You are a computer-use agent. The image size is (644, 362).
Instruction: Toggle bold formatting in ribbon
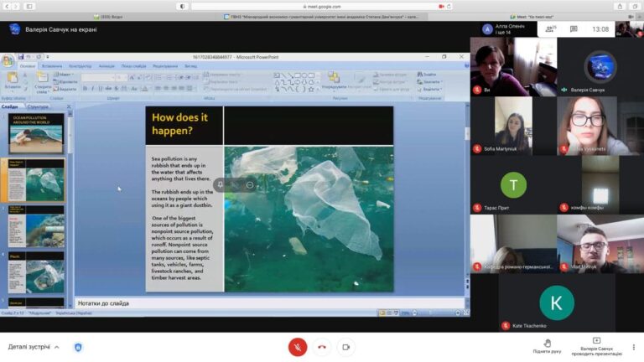pyautogui.click(x=85, y=89)
